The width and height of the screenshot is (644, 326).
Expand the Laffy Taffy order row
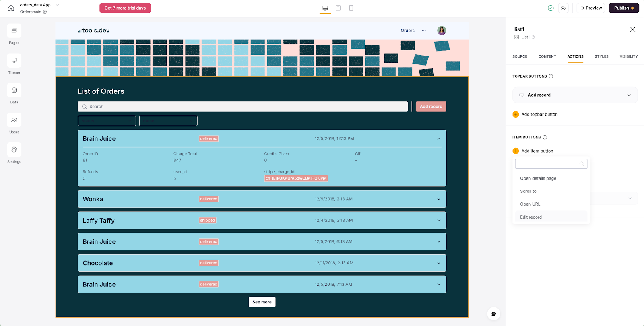439,221
